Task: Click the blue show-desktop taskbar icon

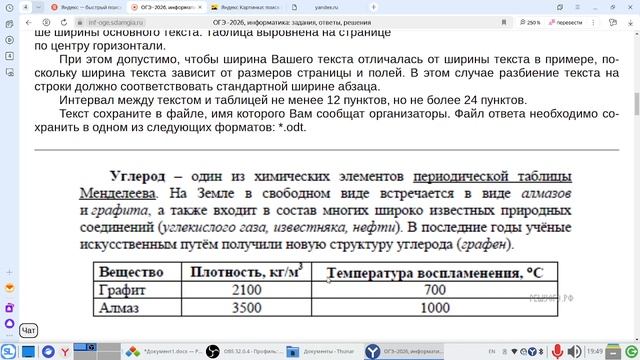Action: [x=28, y=351]
